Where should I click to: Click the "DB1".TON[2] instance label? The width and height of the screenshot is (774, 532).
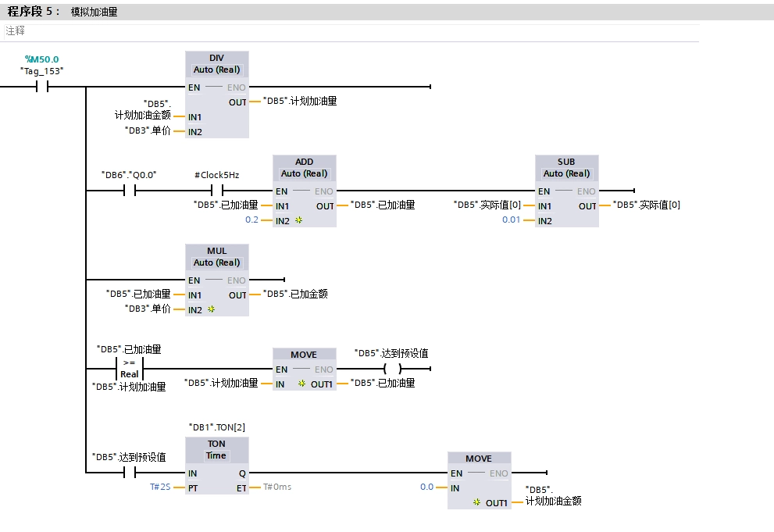coord(216,427)
